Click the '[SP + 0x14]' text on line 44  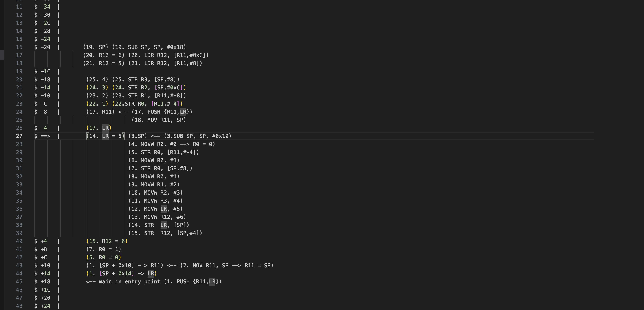[117, 273]
